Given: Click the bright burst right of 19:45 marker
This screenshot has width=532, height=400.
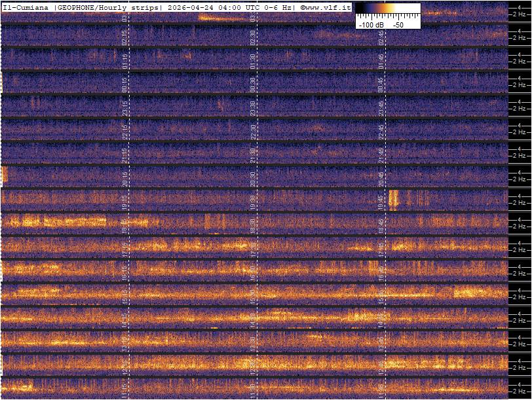Looking at the screenshot, I should 394,199.
